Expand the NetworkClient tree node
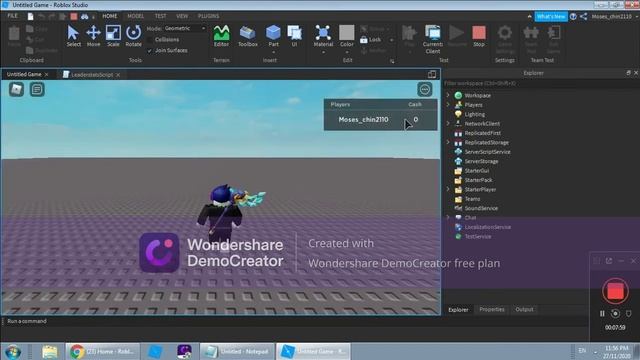Screen dimensions: 640x360 [448, 123]
